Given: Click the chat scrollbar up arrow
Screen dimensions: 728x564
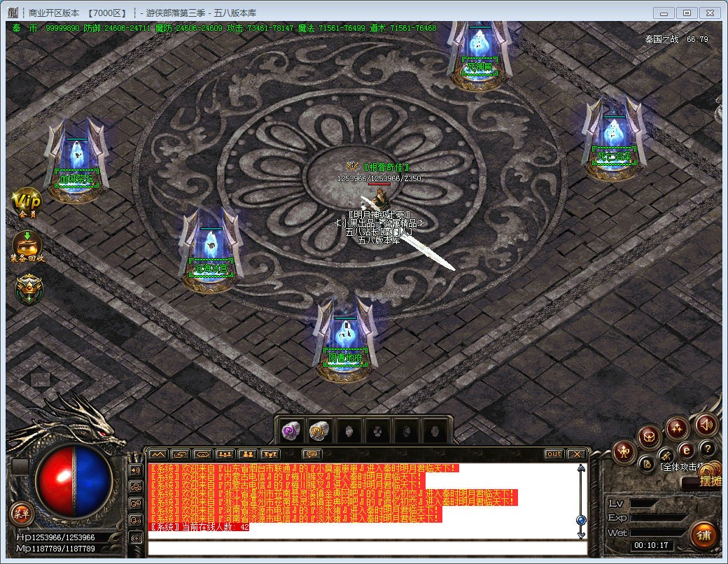Looking at the screenshot, I should pyautogui.click(x=581, y=468).
